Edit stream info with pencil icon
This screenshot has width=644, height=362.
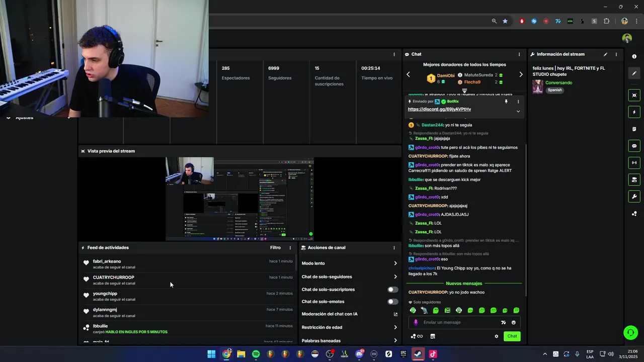click(x=605, y=54)
